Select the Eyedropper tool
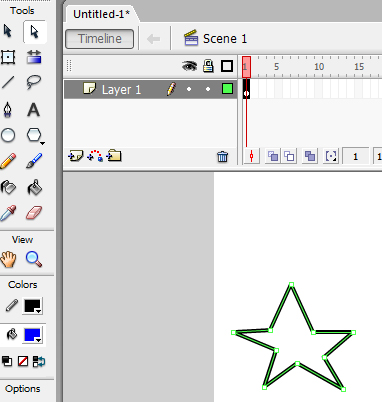382x402 pixels. coord(8,213)
